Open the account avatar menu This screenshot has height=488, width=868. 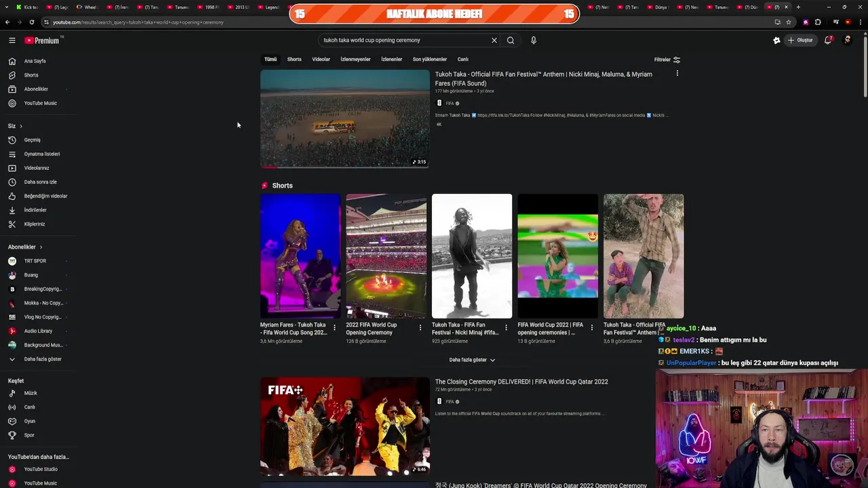[x=848, y=40]
